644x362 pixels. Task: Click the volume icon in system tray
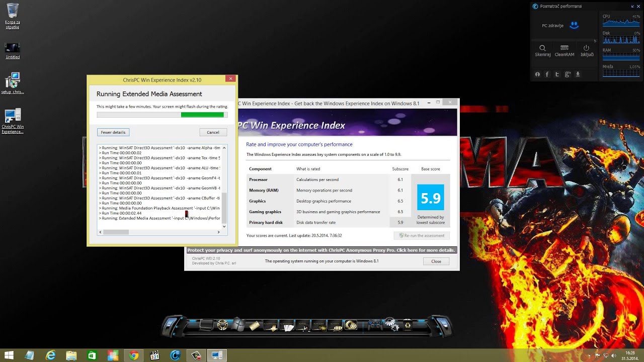pyautogui.click(x=613, y=355)
